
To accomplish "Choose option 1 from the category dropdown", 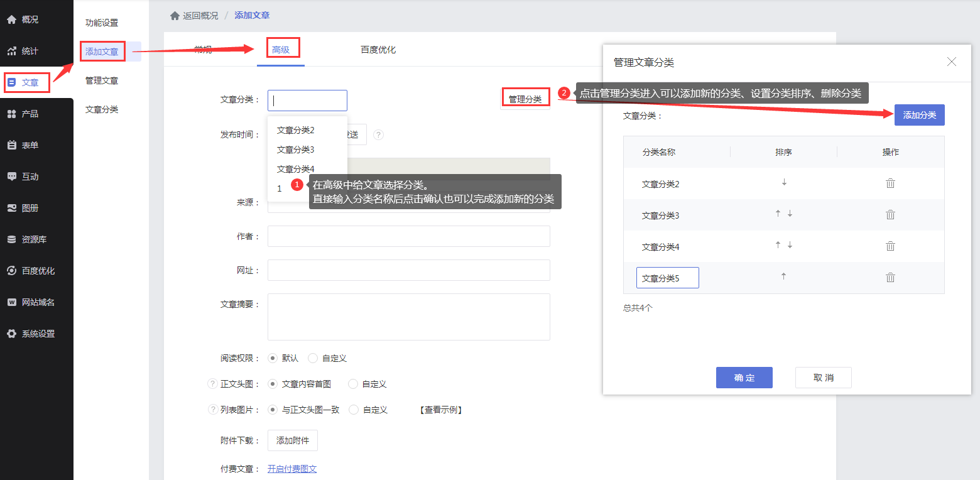I will click(280, 188).
